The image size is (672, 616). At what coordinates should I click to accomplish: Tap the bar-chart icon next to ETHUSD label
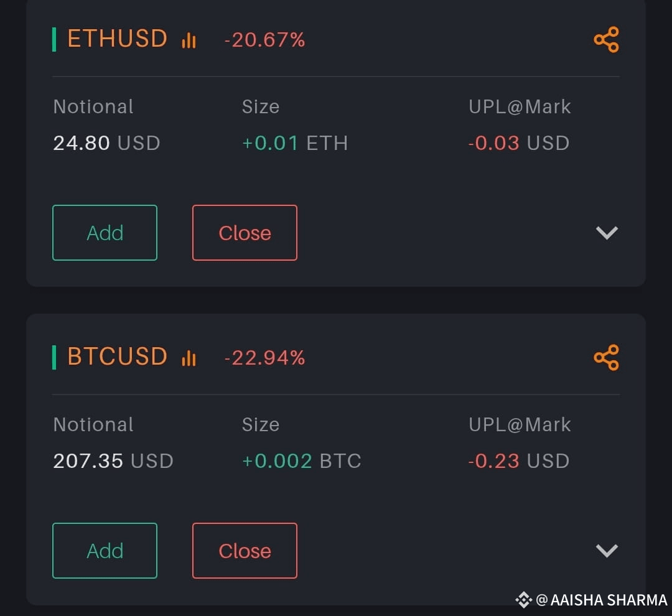click(x=189, y=39)
